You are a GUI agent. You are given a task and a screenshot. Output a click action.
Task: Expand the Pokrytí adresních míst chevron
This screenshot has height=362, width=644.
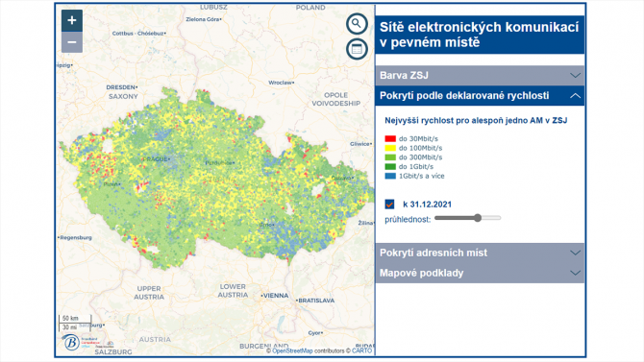[575, 253]
